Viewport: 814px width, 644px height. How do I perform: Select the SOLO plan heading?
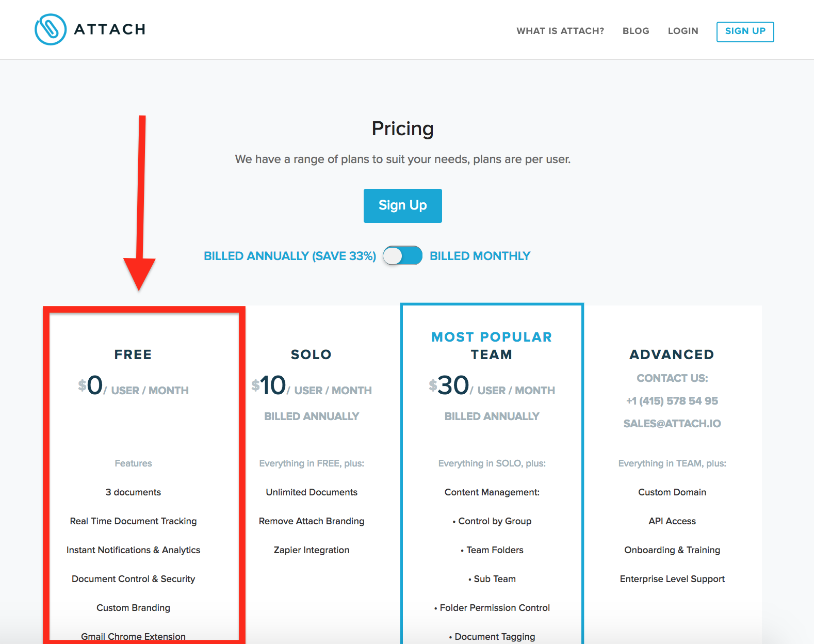tap(311, 355)
